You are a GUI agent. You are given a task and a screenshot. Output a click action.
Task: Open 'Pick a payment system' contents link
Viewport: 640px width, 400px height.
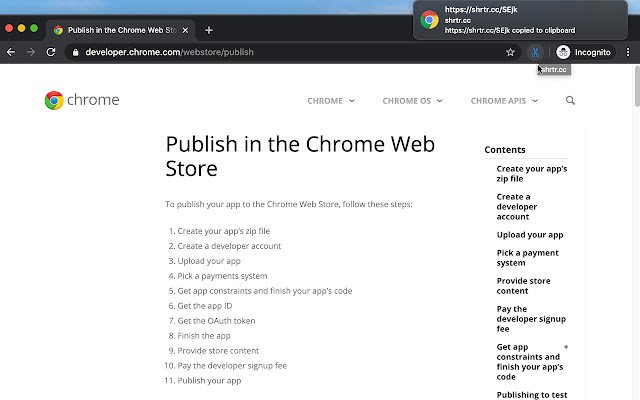pyautogui.click(x=527, y=258)
